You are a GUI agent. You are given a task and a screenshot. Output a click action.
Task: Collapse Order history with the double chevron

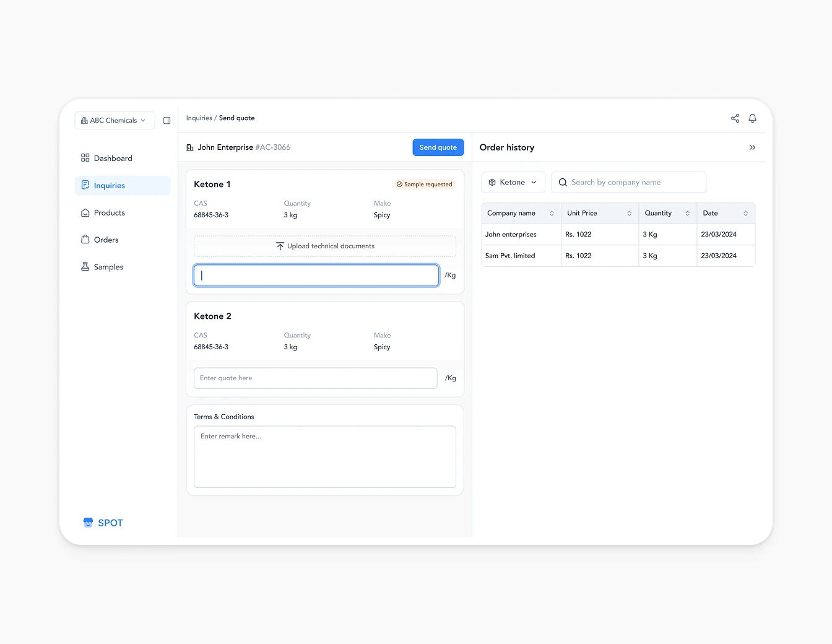point(753,147)
